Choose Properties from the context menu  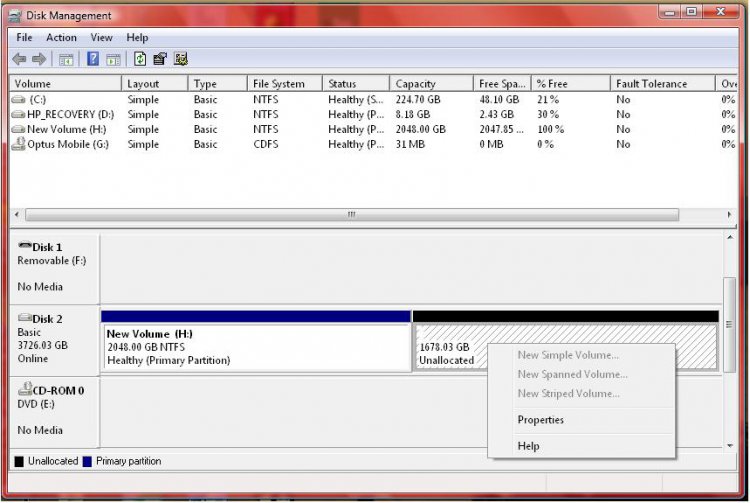click(540, 420)
